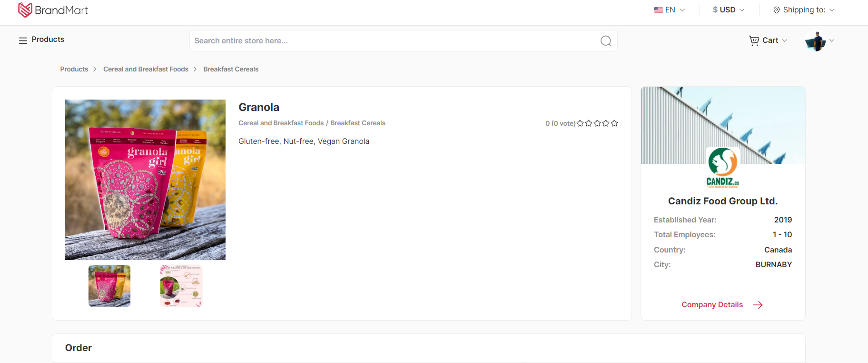Click the Candiz company logo
The image size is (868, 363).
[x=723, y=168]
